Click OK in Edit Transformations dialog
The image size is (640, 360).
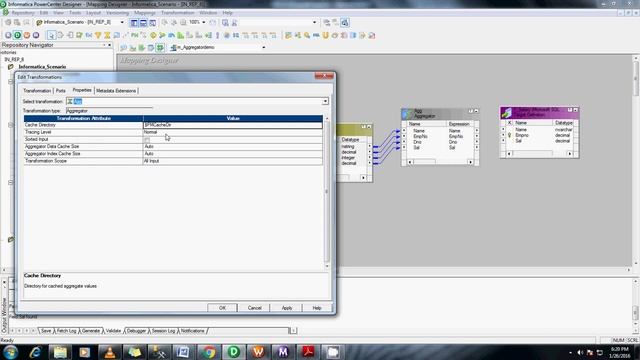[222, 308]
